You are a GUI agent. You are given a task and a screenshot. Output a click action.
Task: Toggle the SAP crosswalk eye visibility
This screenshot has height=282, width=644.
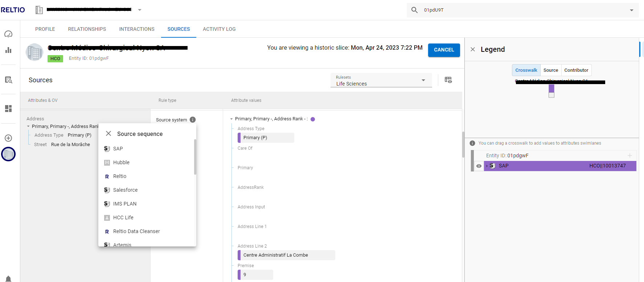pos(479,166)
